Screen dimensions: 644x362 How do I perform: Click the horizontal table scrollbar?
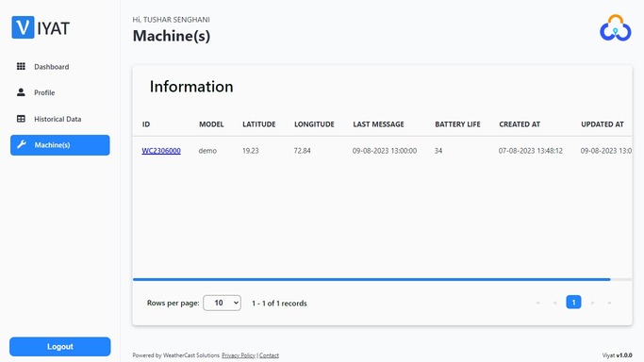pyautogui.click(x=372, y=279)
